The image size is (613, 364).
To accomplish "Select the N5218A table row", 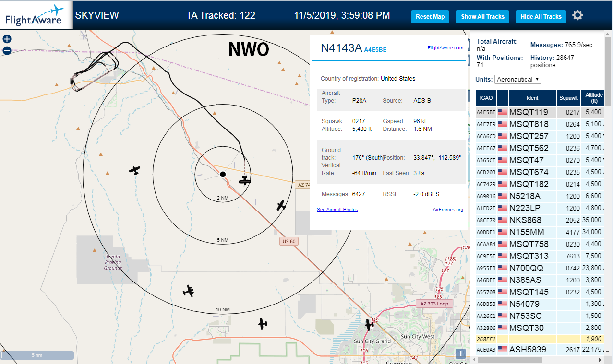I will click(540, 196).
